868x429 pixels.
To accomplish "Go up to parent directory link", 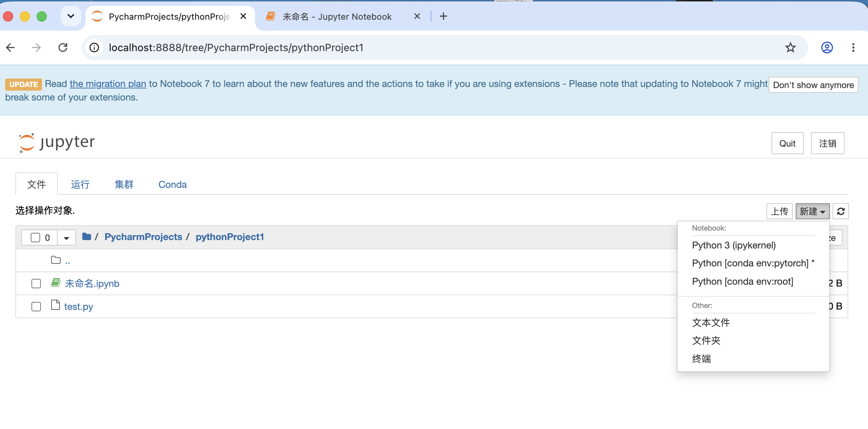I will pos(68,261).
